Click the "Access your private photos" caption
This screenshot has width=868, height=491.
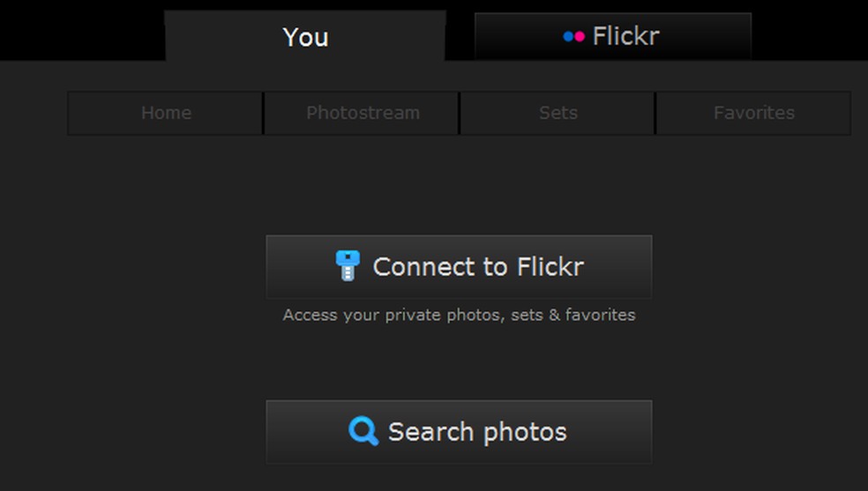[x=459, y=315]
